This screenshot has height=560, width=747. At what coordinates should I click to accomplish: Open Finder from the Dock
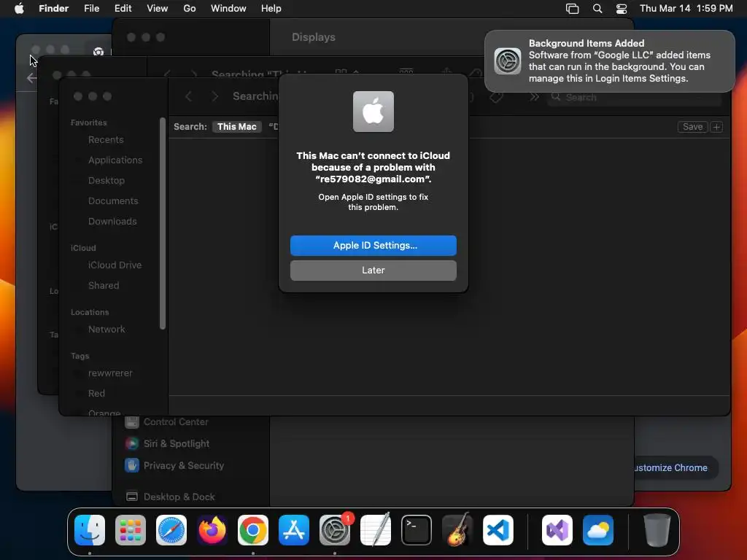tap(90, 530)
